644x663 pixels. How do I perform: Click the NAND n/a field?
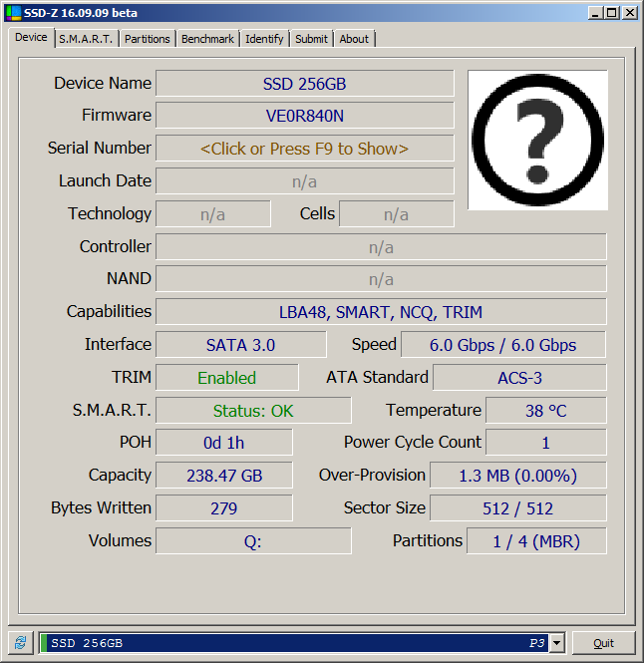point(381,279)
